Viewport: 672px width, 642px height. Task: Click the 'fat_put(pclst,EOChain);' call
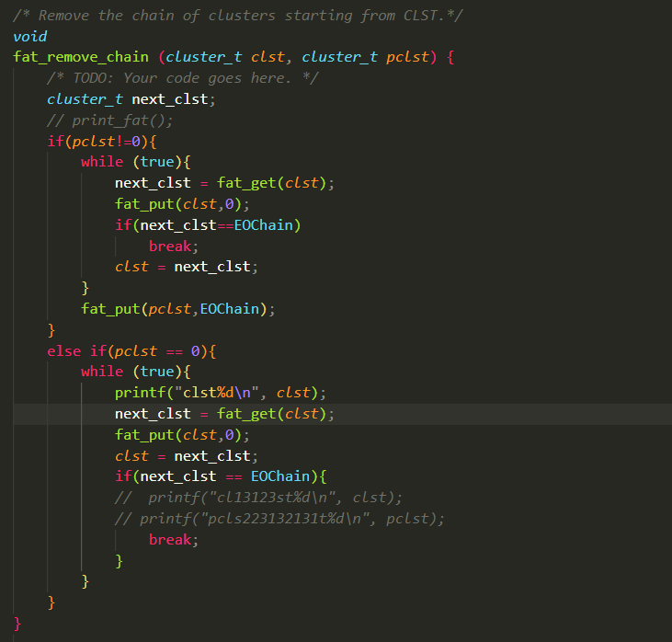click(x=177, y=309)
